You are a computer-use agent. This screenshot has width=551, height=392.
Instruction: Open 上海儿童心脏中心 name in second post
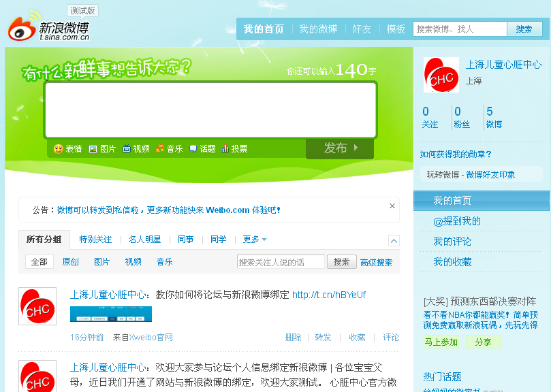pos(108,367)
